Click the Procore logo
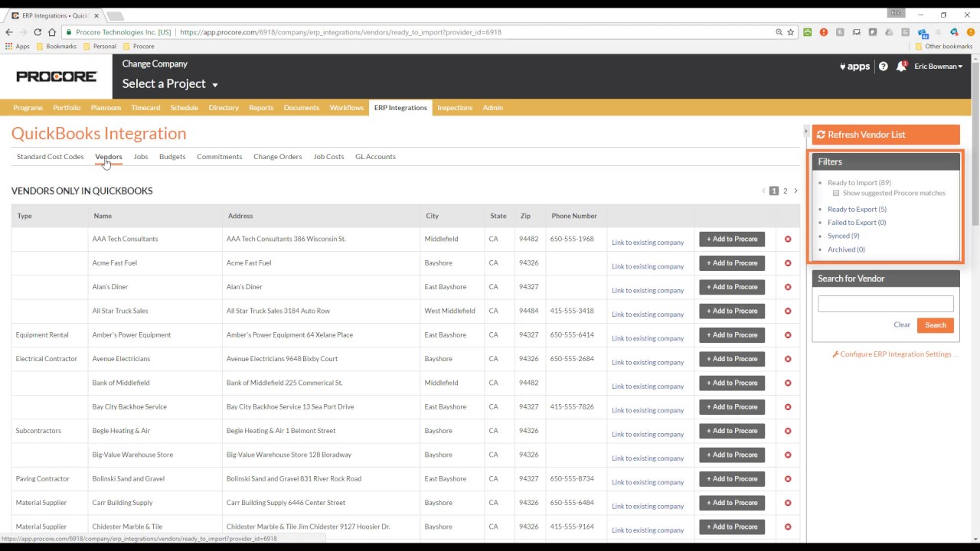 coord(57,77)
